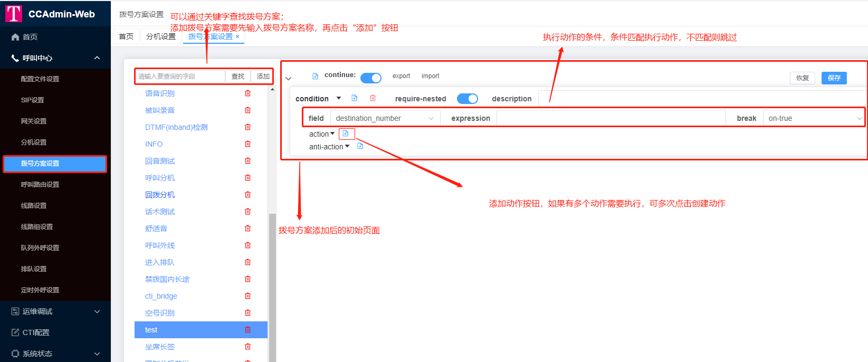Viewport: 868px width, 362px height.
Task: Open the field destination_number dropdown
Action: click(x=385, y=118)
